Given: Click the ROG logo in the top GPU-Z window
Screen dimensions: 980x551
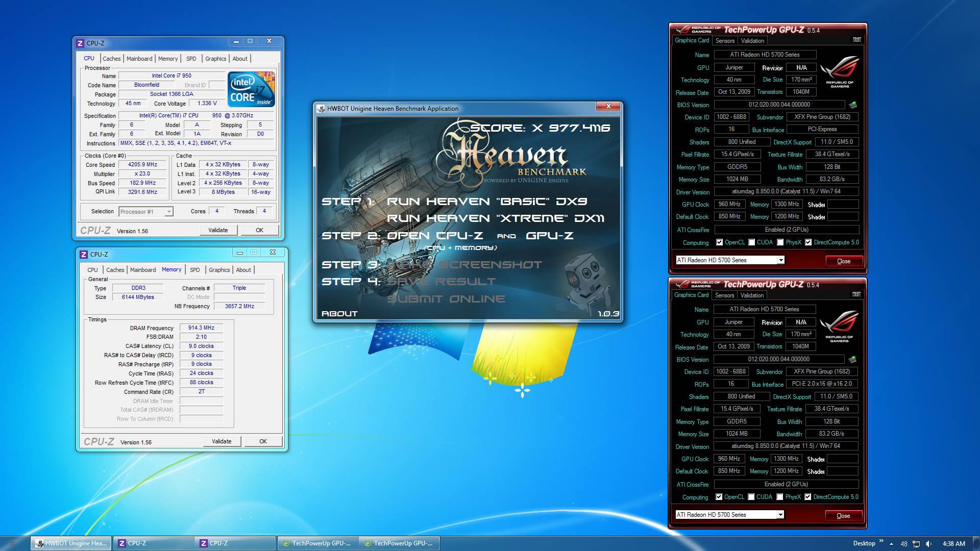Looking at the screenshot, I should (x=840, y=72).
